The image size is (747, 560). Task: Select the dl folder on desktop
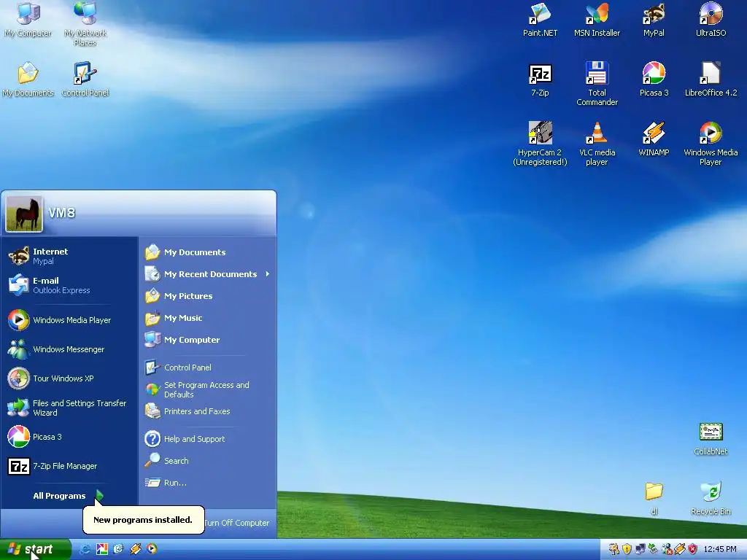click(654, 499)
